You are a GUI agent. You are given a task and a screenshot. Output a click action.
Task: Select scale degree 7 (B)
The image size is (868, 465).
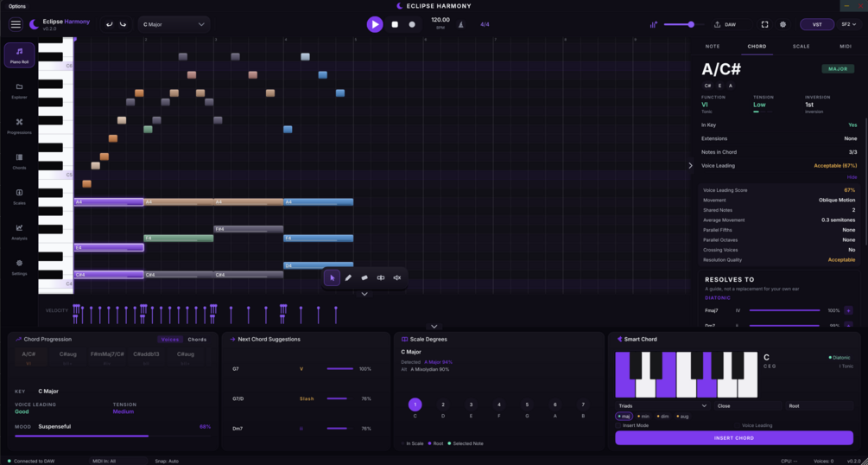pos(583,404)
